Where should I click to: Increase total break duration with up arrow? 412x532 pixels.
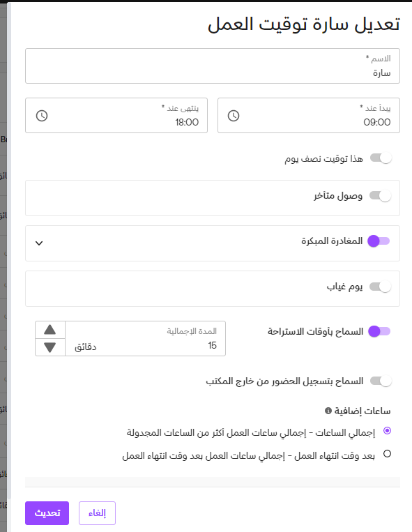point(50,330)
